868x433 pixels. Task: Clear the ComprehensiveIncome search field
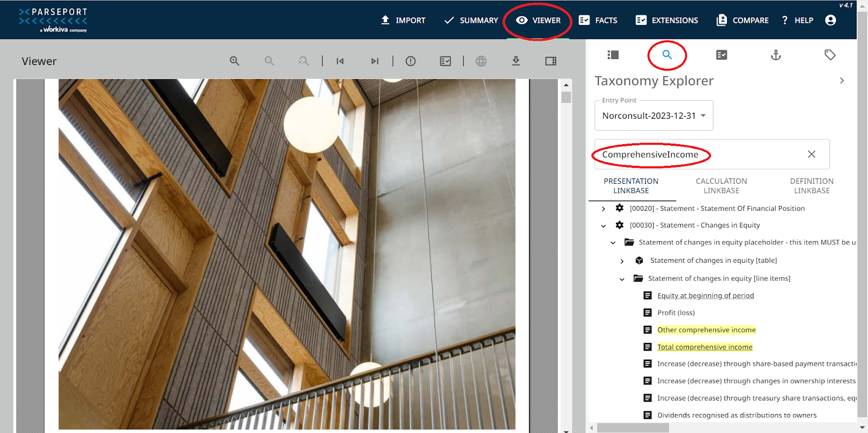point(811,154)
